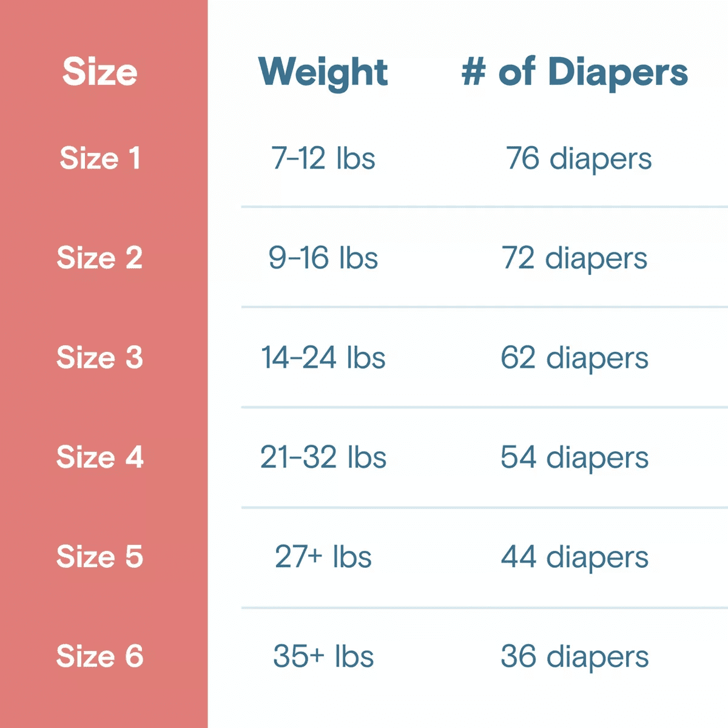Screen dimensions: 728x728
Task: Select the 35+ lbs weight cell
Action: pyautogui.click(x=323, y=656)
